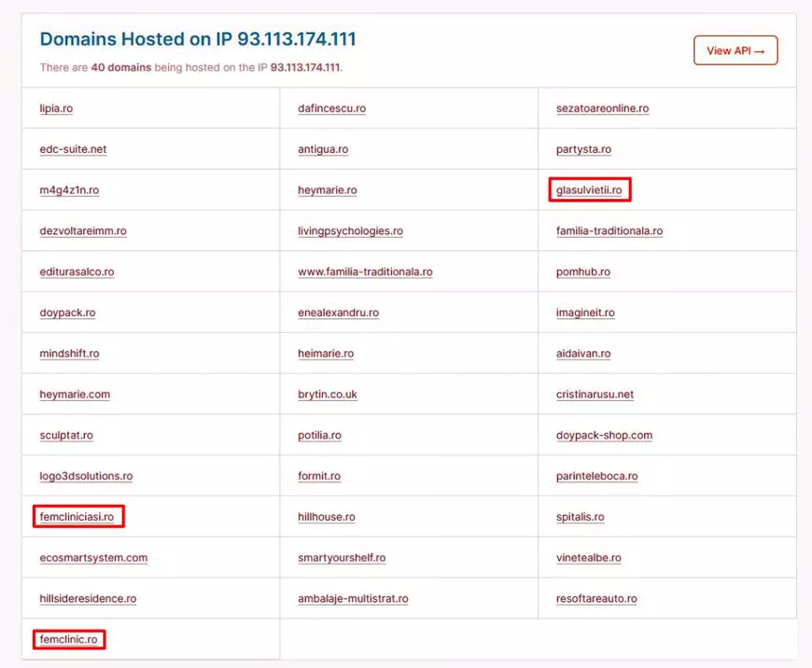Open the sezatoareonline.ro link
The width and height of the screenshot is (812, 668).
point(602,108)
